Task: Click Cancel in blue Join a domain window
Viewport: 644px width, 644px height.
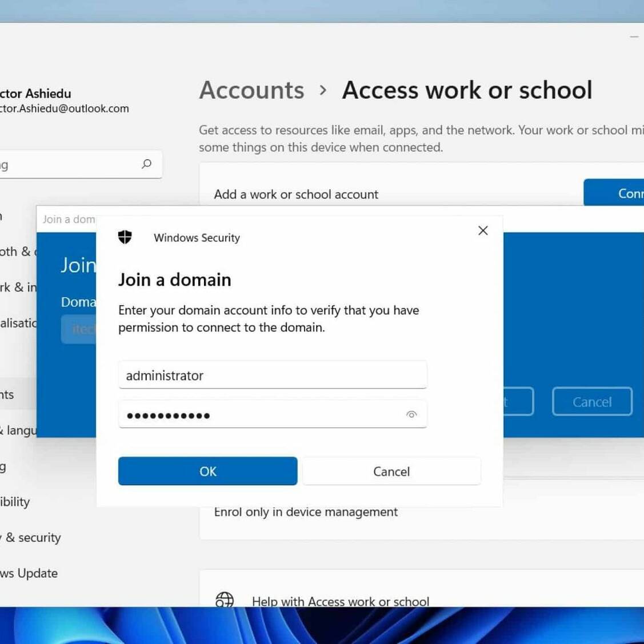Action: (x=592, y=402)
